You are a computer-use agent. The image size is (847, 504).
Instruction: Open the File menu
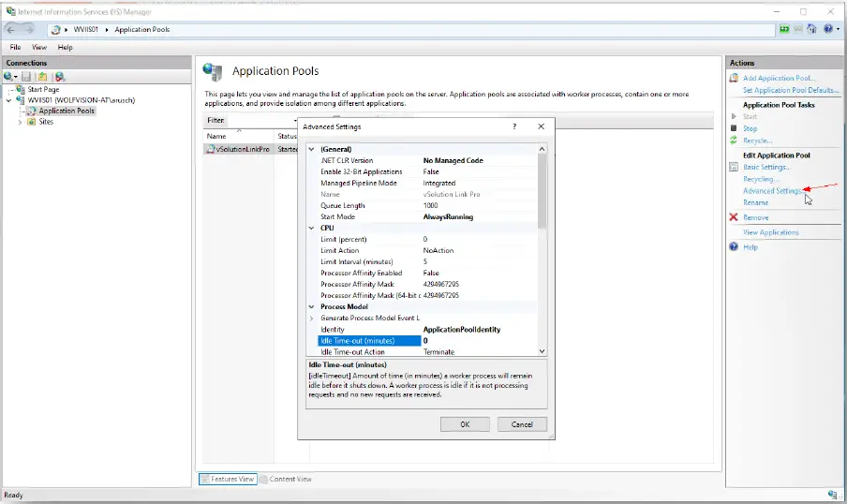pyautogui.click(x=15, y=47)
